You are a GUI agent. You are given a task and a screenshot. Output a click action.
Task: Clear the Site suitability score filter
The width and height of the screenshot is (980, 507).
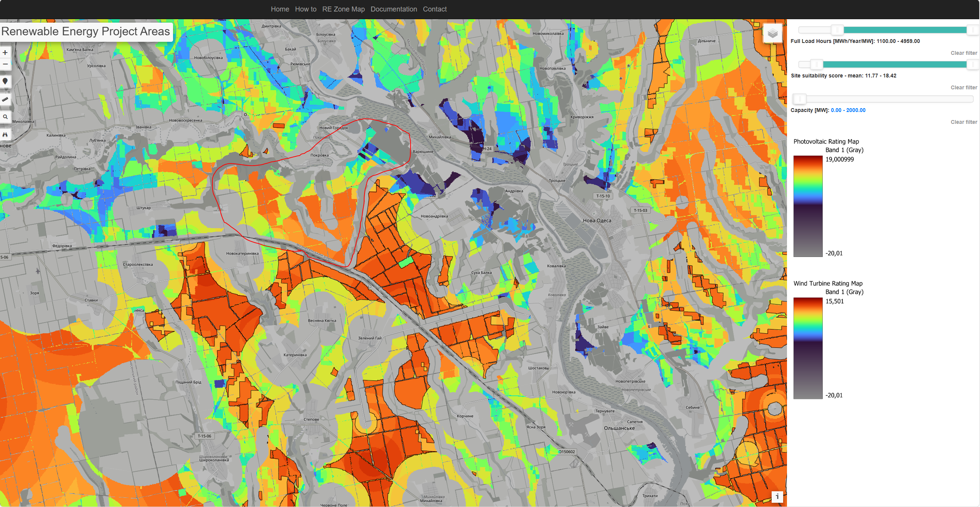point(964,87)
